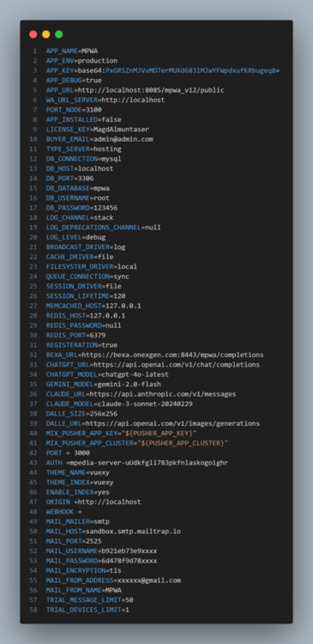Click the red close dot
The image size is (313, 644).
coord(33,34)
